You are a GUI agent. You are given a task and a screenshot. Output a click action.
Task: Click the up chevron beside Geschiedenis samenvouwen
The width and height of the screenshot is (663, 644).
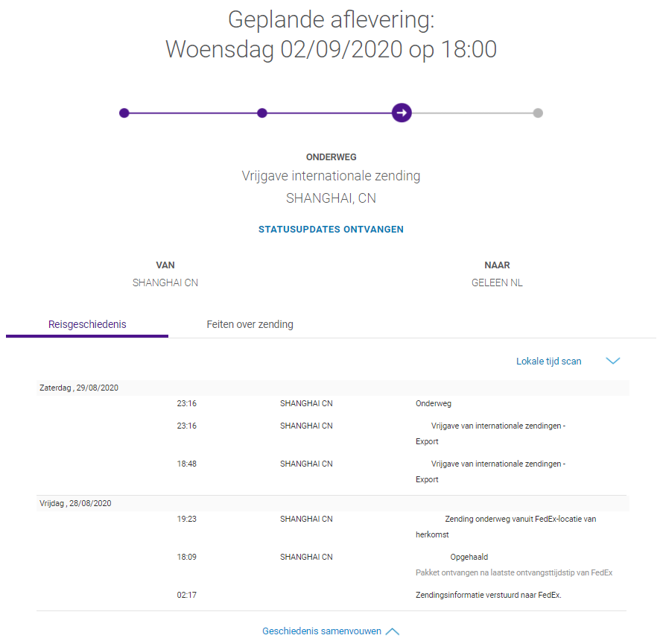coord(393,631)
